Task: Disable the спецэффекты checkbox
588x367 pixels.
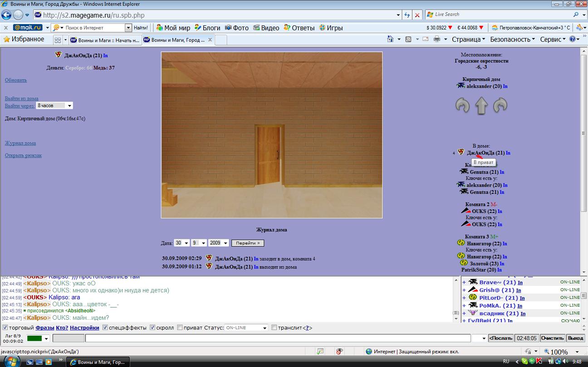Action: [105, 327]
